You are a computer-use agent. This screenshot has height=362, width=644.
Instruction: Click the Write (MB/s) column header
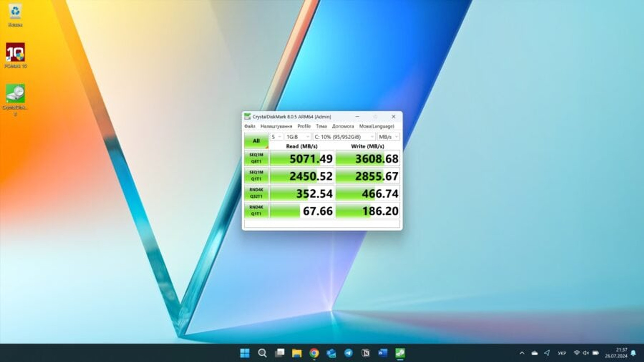point(368,146)
